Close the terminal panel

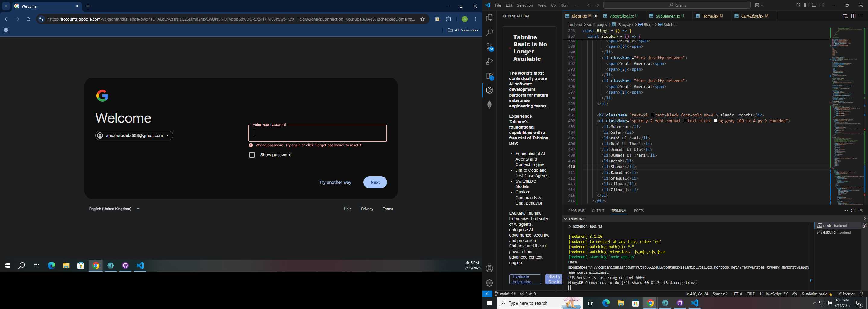tap(861, 211)
